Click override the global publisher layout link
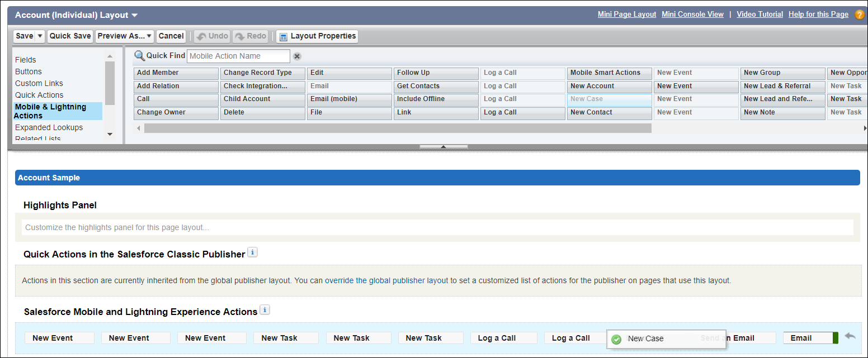Viewport: 868px width, 358px height. click(x=386, y=280)
